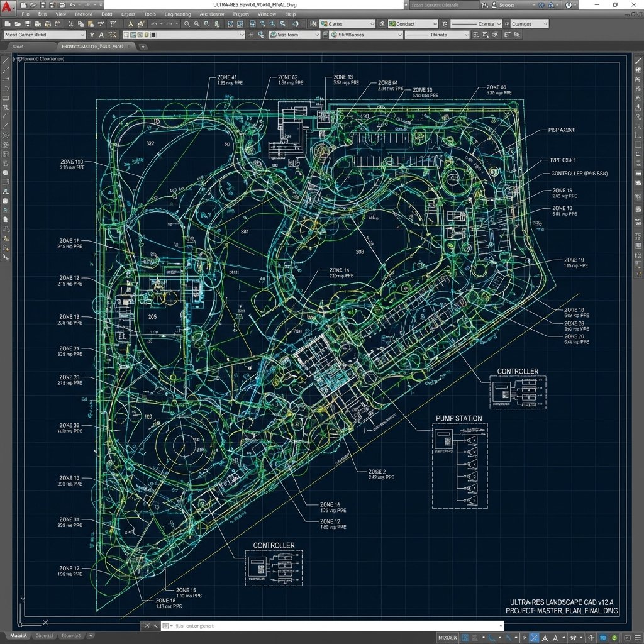
Task: Select the Text tool in the left toolbar
Action: pos(6,191)
